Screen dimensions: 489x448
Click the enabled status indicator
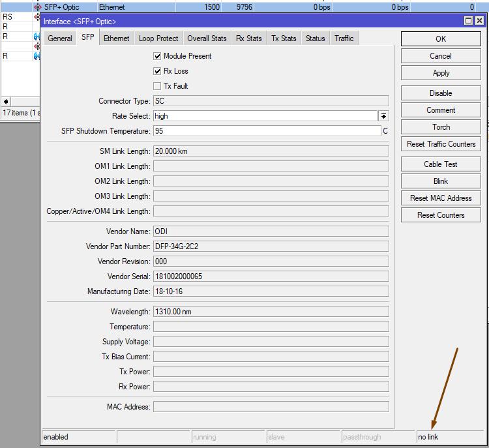[79, 437]
